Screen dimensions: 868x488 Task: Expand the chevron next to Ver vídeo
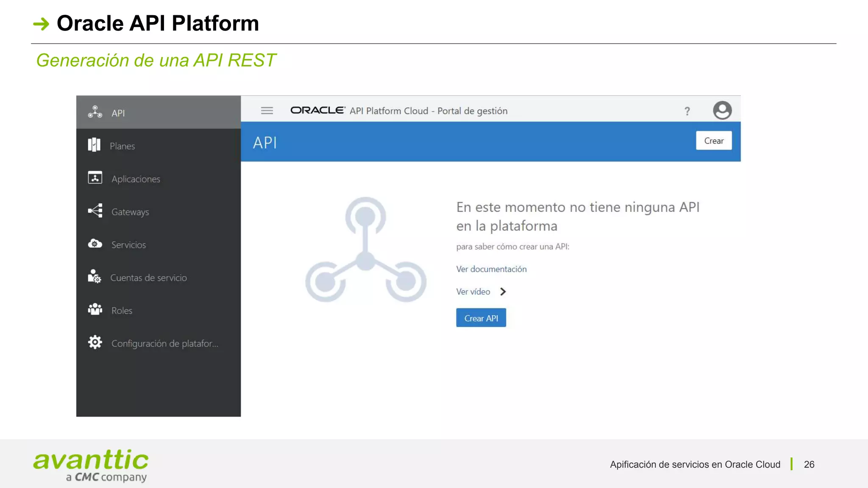(x=503, y=291)
